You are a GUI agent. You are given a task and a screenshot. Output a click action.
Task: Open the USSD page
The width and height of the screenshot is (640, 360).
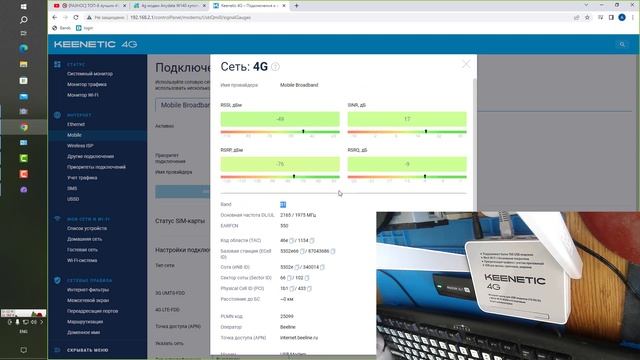[x=73, y=199]
